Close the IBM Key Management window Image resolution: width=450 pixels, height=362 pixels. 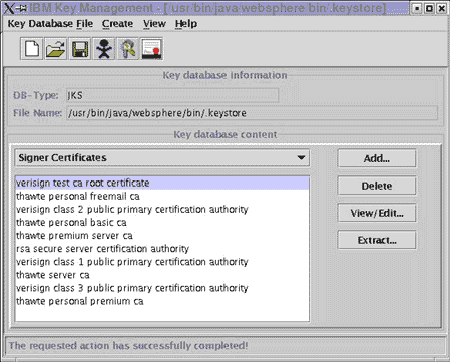click(x=441, y=8)
